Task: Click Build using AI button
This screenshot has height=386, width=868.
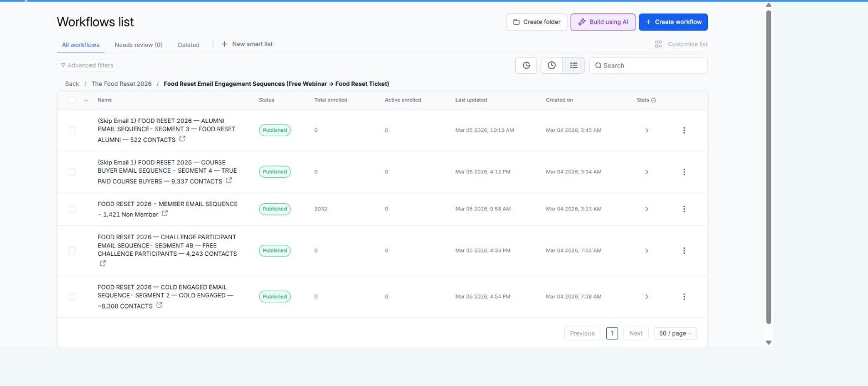Action: [x=603, y=22]
